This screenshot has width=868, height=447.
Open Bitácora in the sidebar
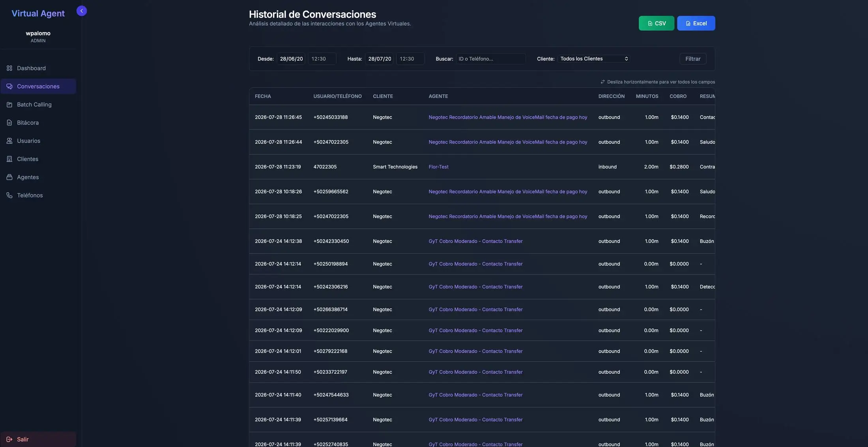pyautogui.click(x=38, y=123)
